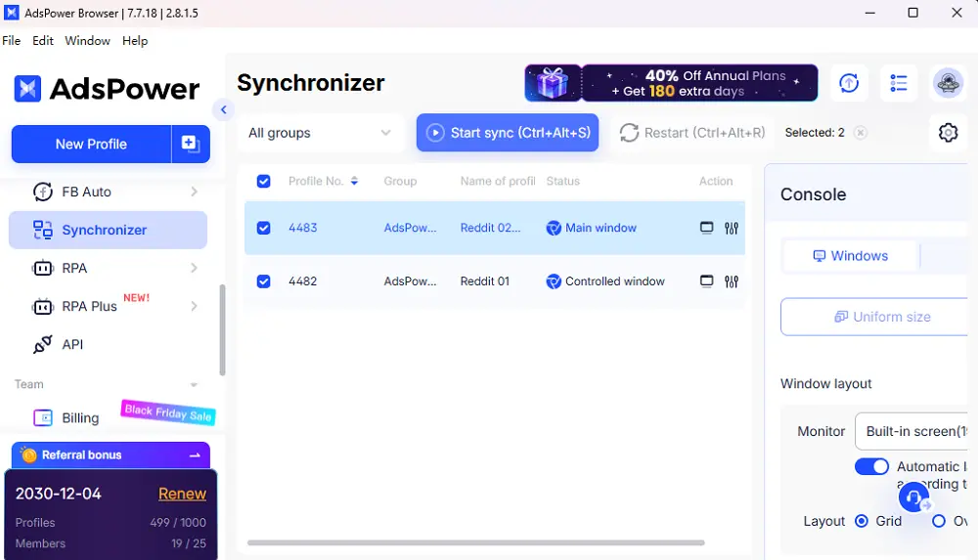Image resolution: width=978 pixels, height=560 pixels.
Task: Click the Group column header
Action: point(400,181)
